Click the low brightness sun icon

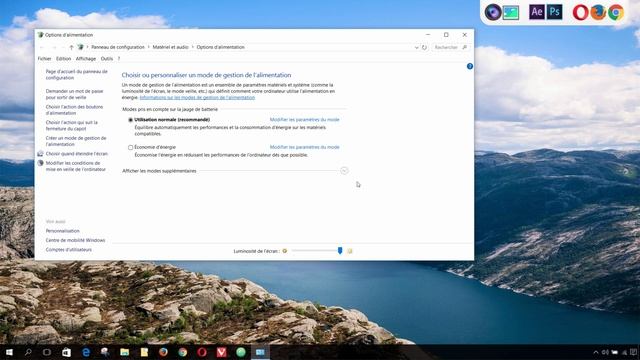284,251
